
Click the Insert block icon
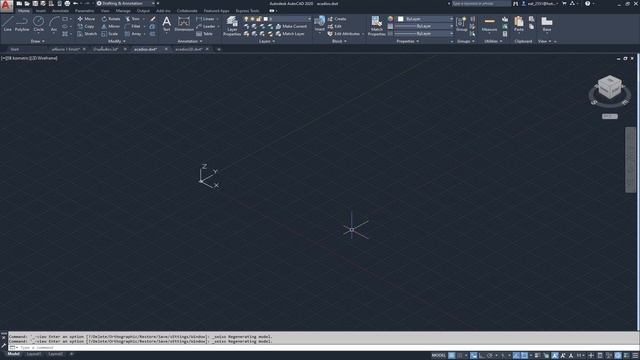[x=320, y=23]
